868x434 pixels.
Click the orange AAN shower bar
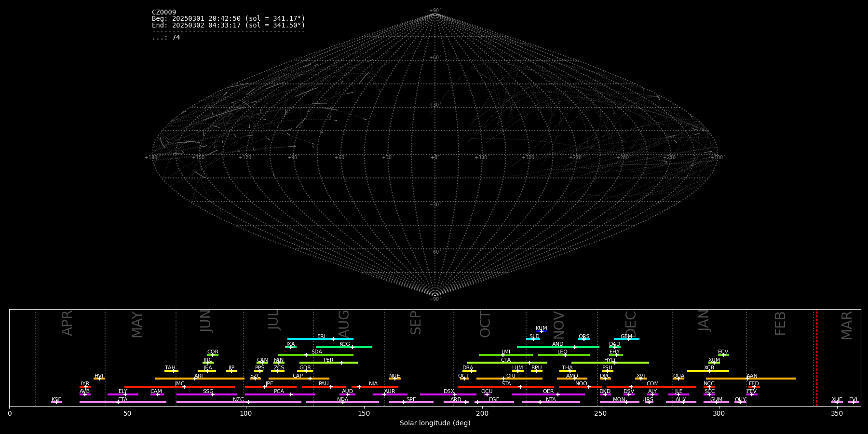point(751,379)
